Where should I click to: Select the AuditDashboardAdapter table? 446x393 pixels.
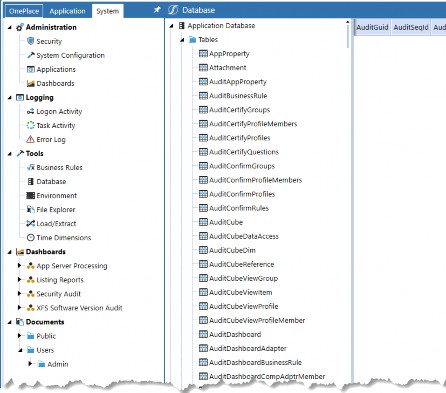(248, 348)
